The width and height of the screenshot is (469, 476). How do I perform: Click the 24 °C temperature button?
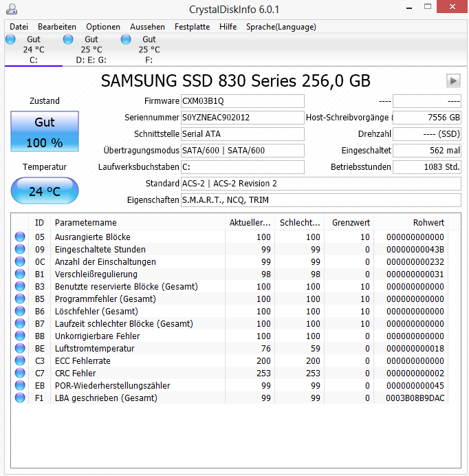click(x=45, y=191)
